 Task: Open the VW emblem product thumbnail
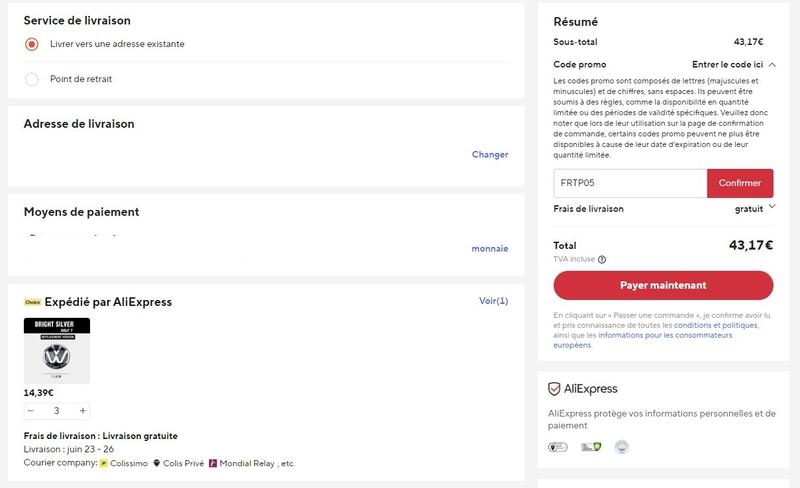pyautogui.click(x=57, y=351)
